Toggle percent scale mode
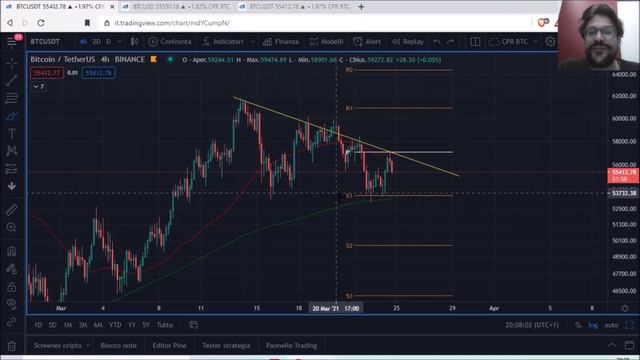The height and width of the screenshot is (360, 640). click(578, 325)
